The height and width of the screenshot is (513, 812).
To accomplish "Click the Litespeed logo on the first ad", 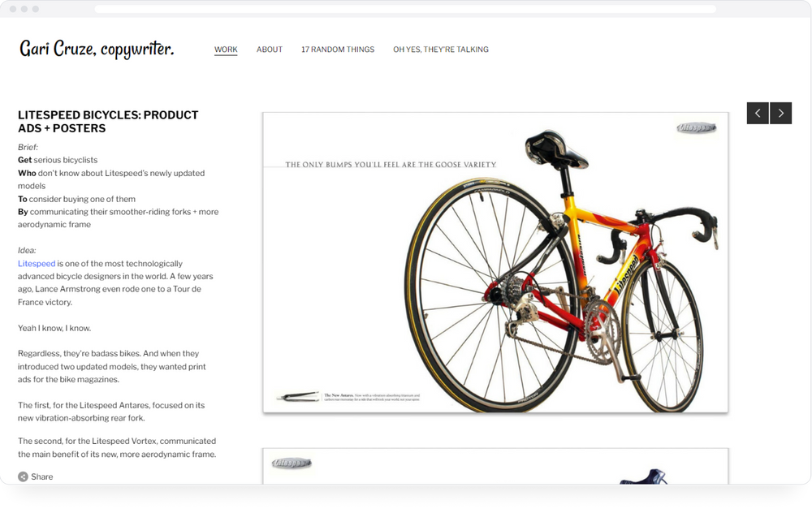I will coord(697,127).
